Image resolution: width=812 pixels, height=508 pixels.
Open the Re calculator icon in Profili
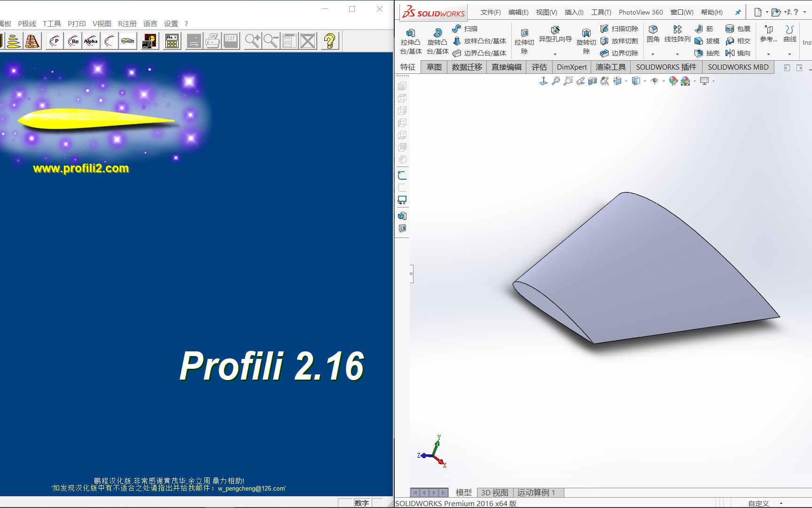coord(172,41)
